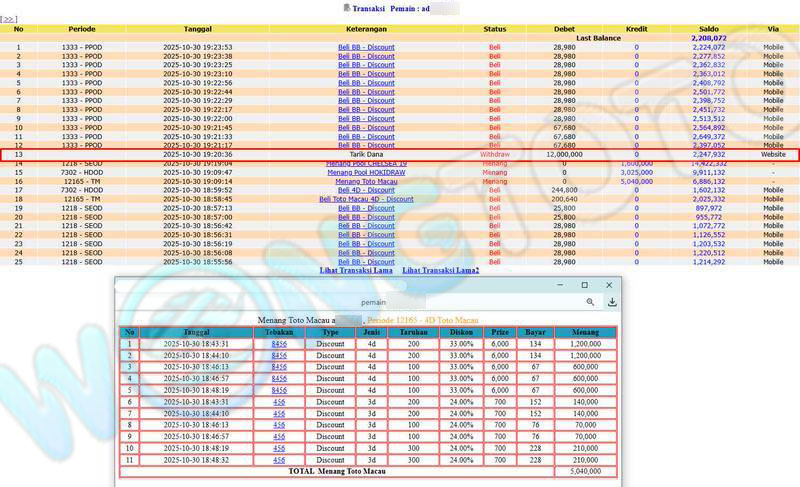This screenshot has height=487, width=800.
Task: Minimize the popup window
Action: pyautogui.click(x=558, y=285)
